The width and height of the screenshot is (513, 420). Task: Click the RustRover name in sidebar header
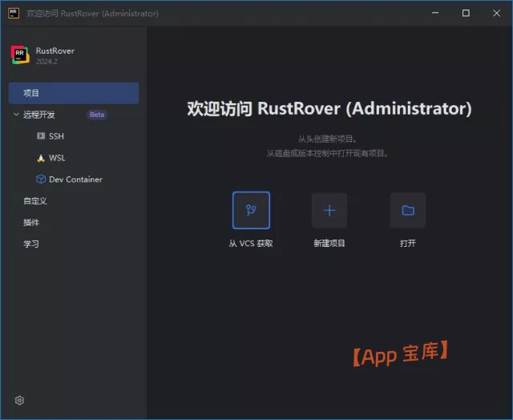click(55, 50)
